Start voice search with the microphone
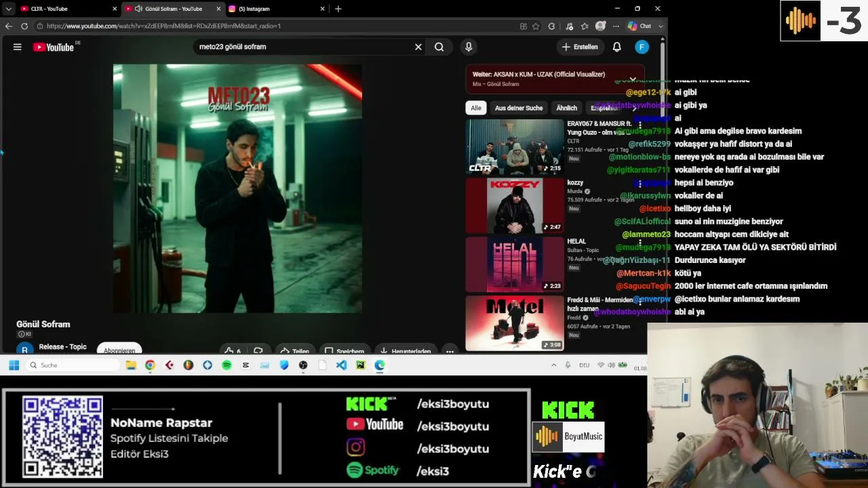This screenshot has width=868, height=488. [x=469, y=47]
